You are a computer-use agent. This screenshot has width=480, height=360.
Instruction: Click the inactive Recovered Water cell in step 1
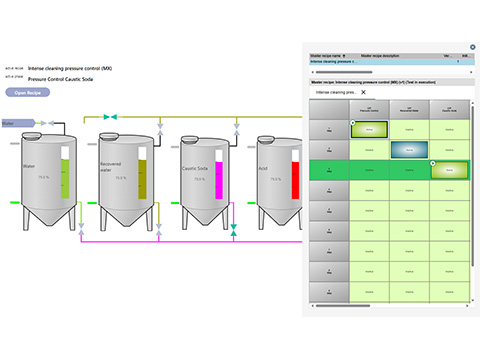[409, 130]
